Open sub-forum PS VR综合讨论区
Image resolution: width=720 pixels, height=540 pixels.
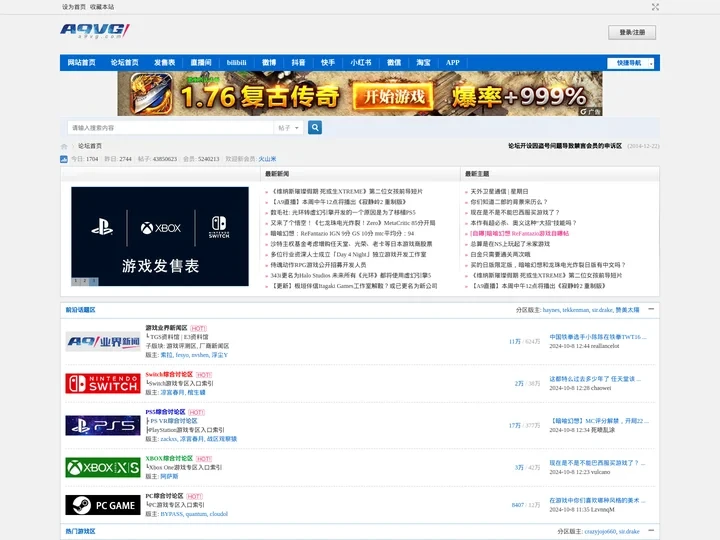point(174,421)
